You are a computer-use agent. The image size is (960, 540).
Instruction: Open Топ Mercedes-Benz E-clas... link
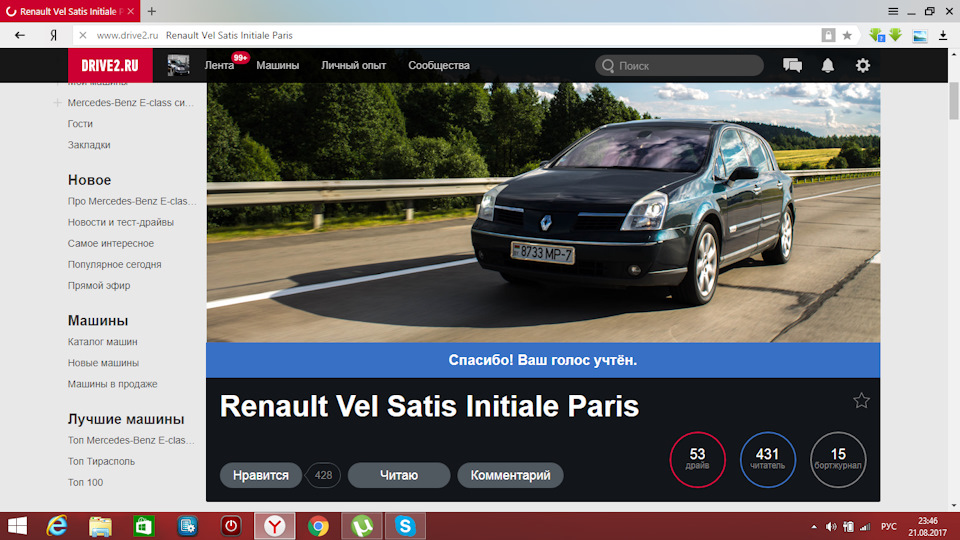click(131, 440)
